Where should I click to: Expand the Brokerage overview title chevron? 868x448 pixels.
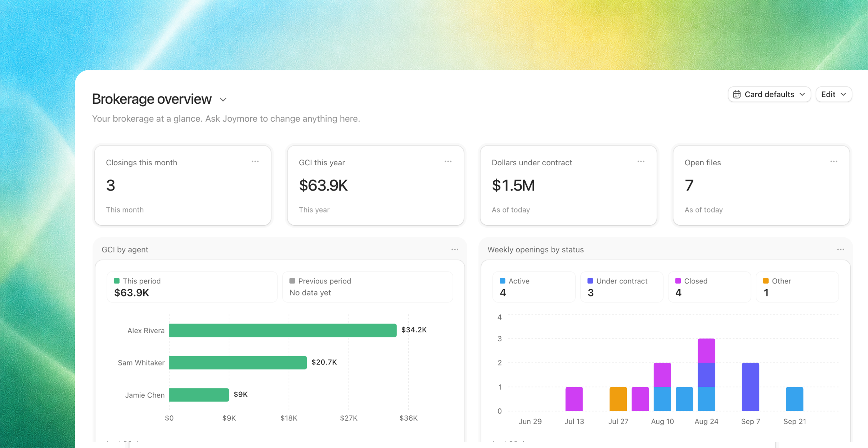(x=223, y=100)
